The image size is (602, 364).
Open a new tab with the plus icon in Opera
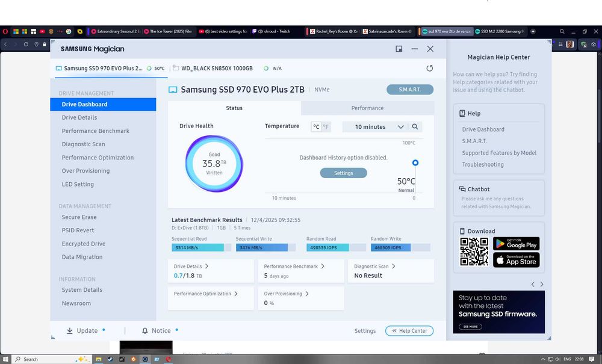click(x=533, y=31)
